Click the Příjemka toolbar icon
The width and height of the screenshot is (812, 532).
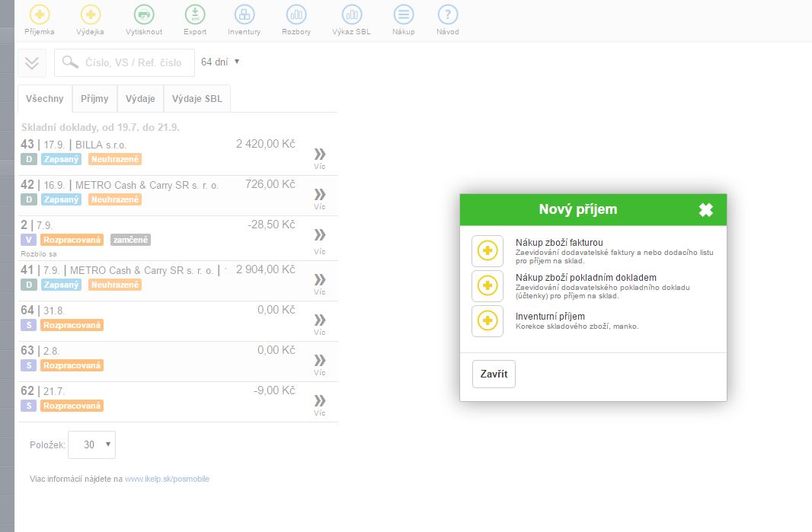40,14
